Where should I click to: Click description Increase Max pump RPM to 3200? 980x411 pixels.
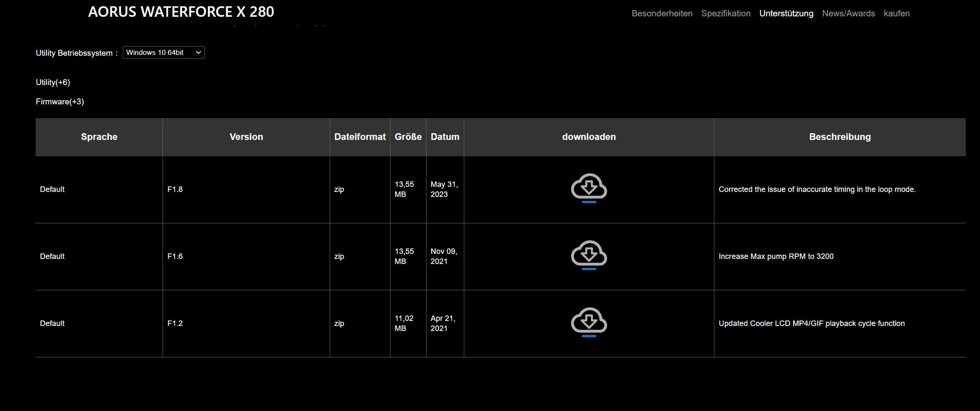(776, 256)
